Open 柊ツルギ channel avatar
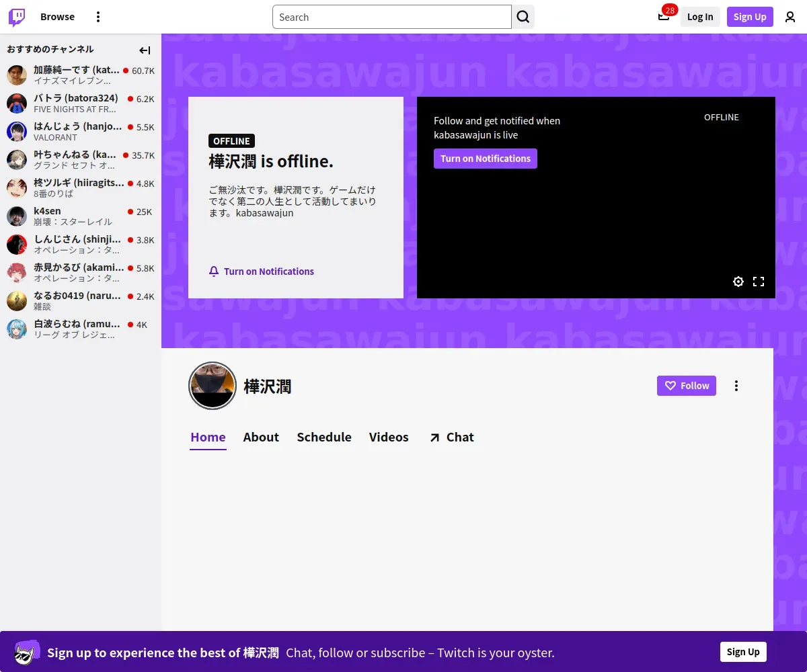 coord(17,188)
